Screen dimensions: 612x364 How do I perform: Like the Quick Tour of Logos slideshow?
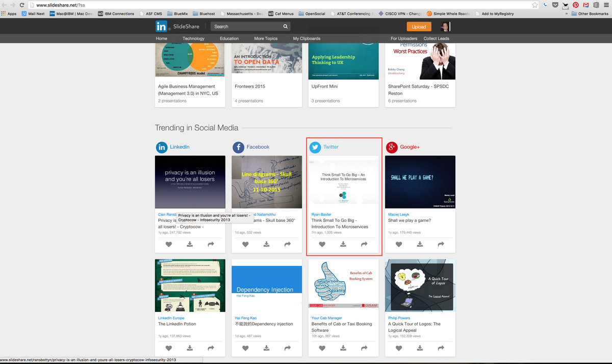[x=399, y=348]
